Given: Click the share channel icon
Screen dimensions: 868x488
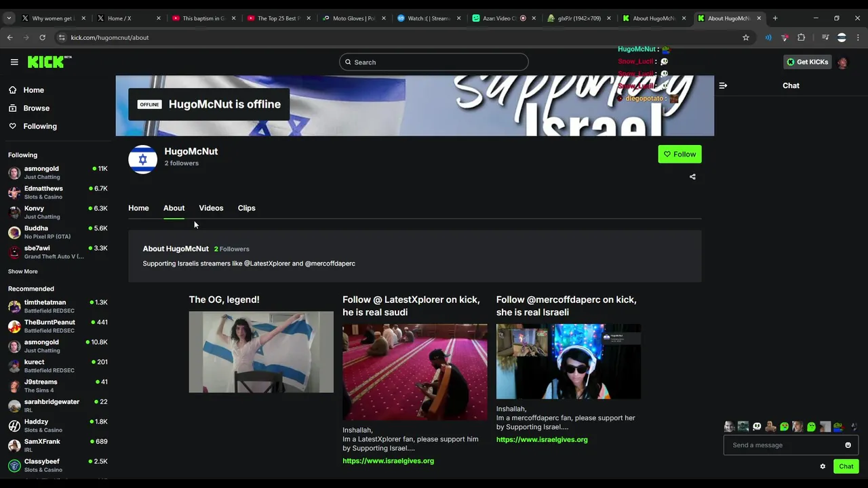Looking at the screenshot, I should (x=692, y=177).
